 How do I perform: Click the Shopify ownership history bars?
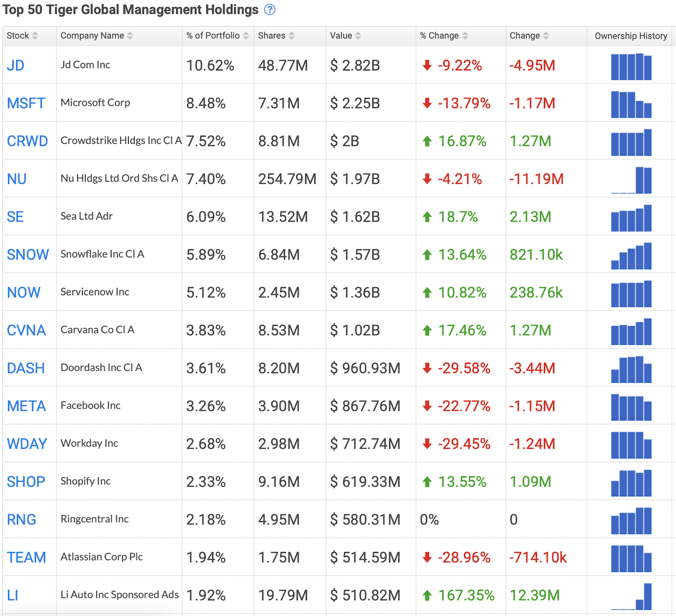pyautogui.click(x=631, y=483)
